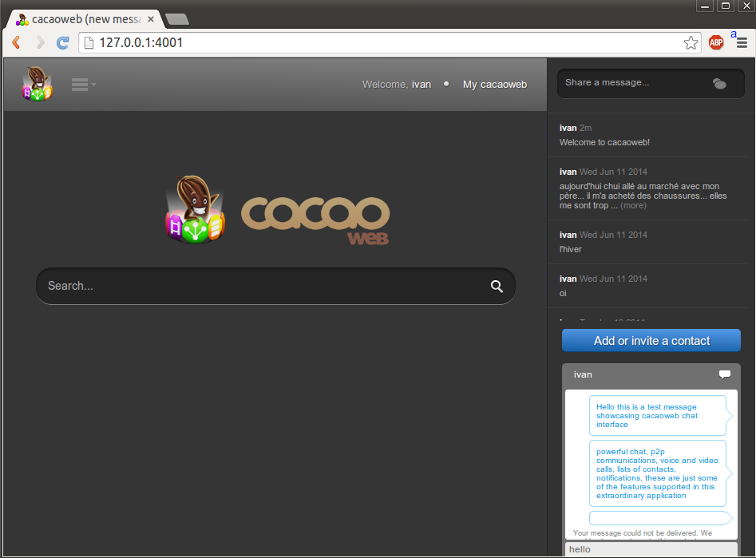This screenshot has width=756, height=558.
Task: Click the cacaoweb mascot logo in header
Action: [x=38, y=84]
